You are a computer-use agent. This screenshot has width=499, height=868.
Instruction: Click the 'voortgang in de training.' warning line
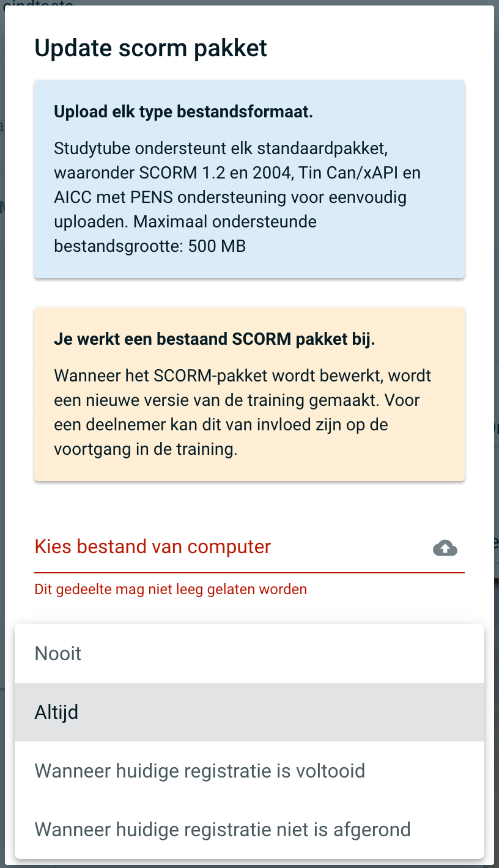146,449
